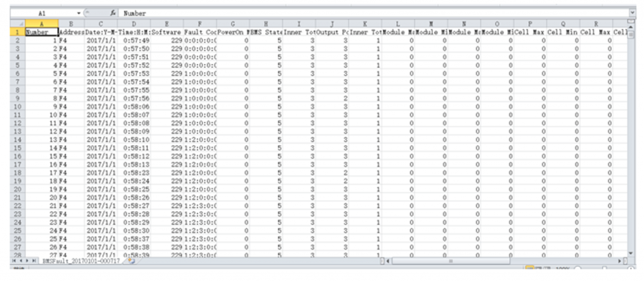The height and width of the screenshot is (282, 644).
Task: Select column F header
Action: (x=199, y=24)
